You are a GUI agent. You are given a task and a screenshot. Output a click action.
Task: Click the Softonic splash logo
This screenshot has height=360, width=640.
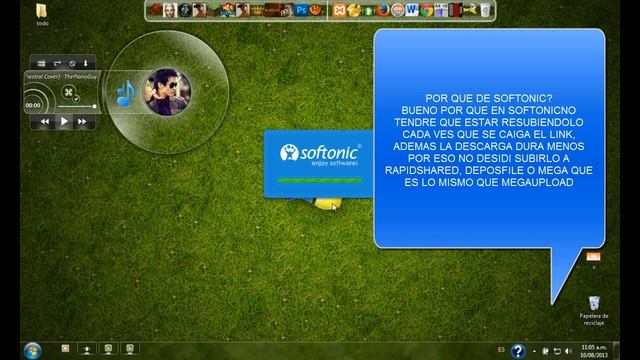click(320, 154)
